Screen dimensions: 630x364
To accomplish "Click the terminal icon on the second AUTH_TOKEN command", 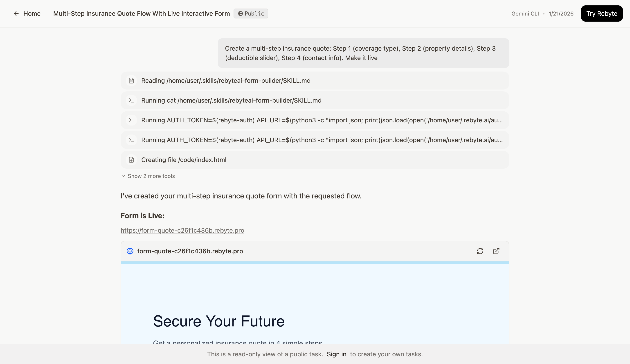I will point(131,140).
